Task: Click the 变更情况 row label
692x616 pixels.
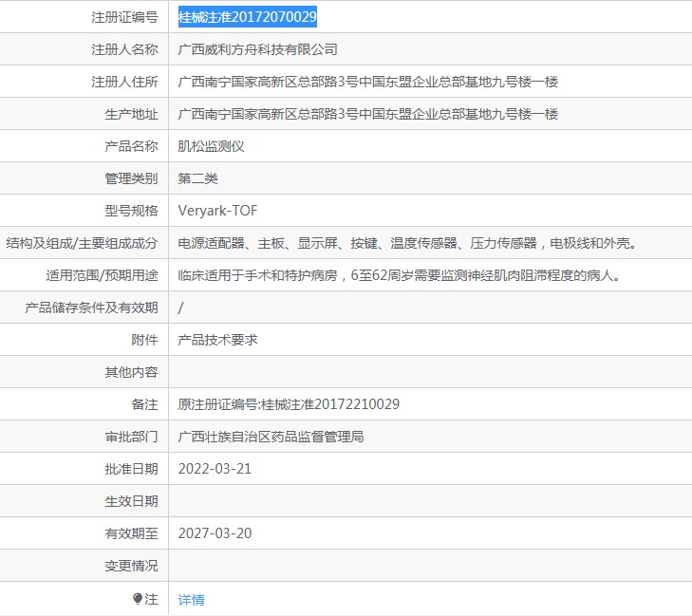Action: pos(131,566)
